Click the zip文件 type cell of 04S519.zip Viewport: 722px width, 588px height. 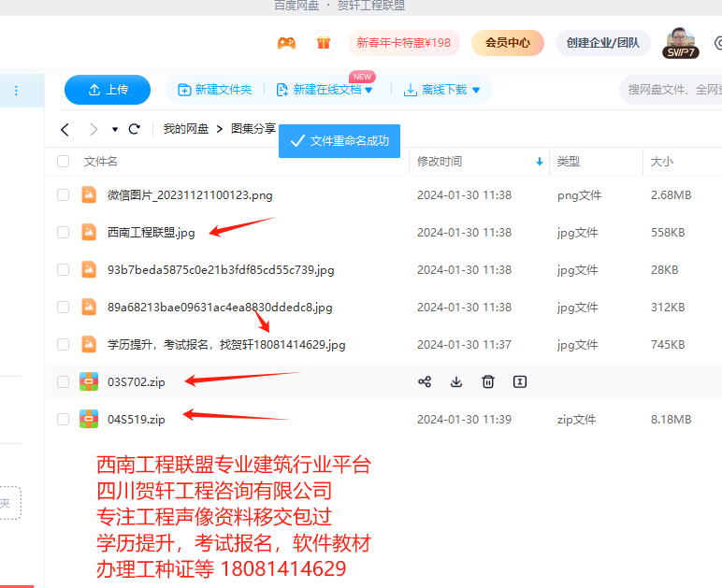pos(576,419)
